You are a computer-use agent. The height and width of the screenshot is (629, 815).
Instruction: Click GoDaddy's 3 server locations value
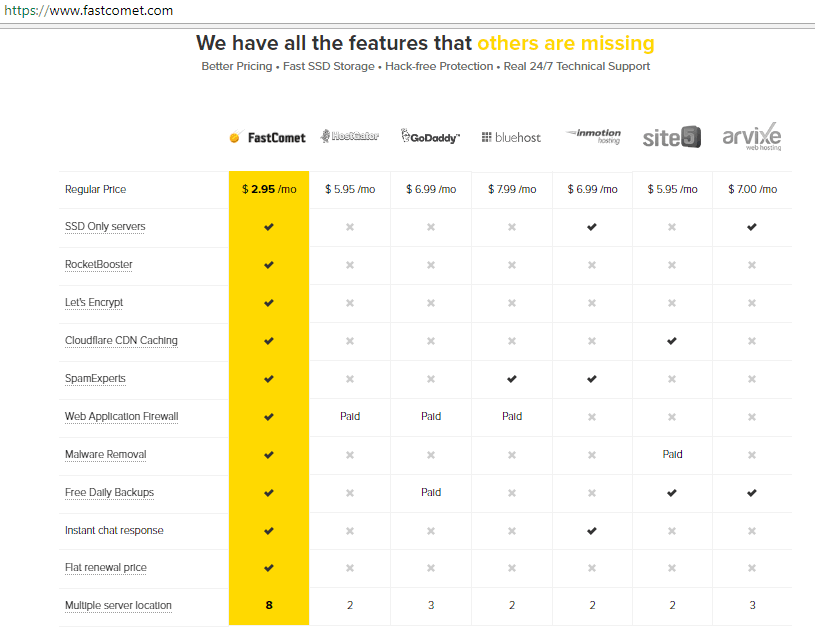tap(431, 605)
